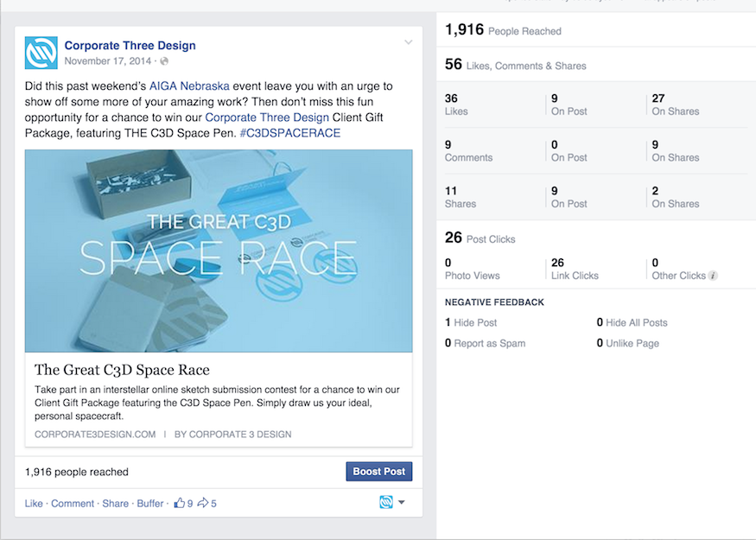The image size is (756, 540).
Task: Click the 0 Unlike Page stat
Action: pos(628,343)
